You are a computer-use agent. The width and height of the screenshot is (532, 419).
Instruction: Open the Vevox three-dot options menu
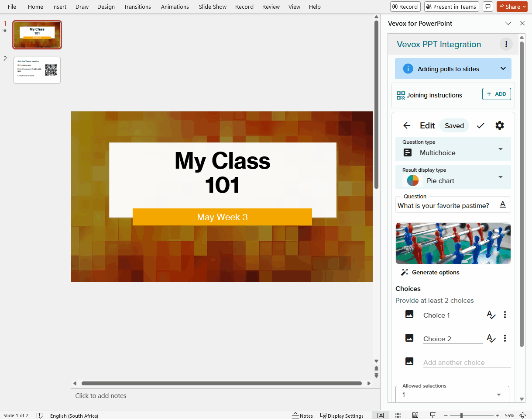pos(506,44)
